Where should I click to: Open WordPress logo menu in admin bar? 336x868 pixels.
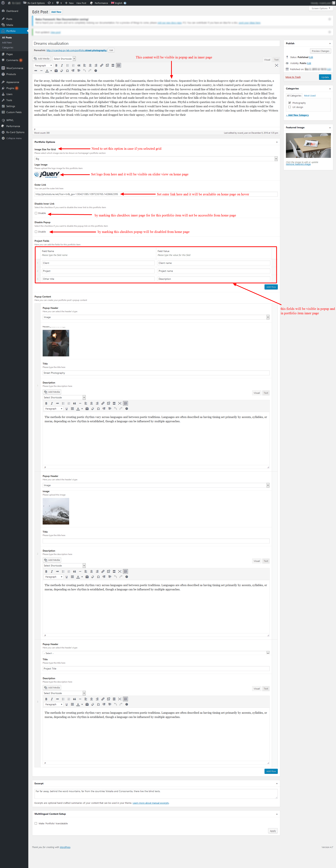click(x=3, y=3)
